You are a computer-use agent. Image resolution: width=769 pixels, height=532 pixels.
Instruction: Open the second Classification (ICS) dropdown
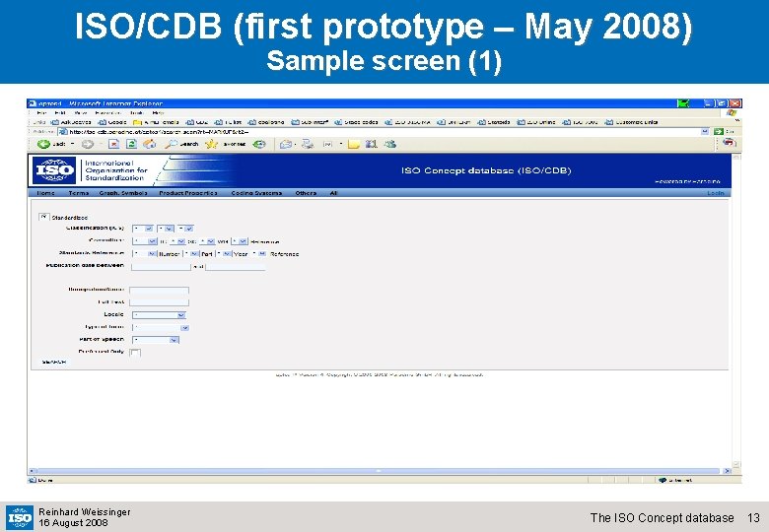166,229
